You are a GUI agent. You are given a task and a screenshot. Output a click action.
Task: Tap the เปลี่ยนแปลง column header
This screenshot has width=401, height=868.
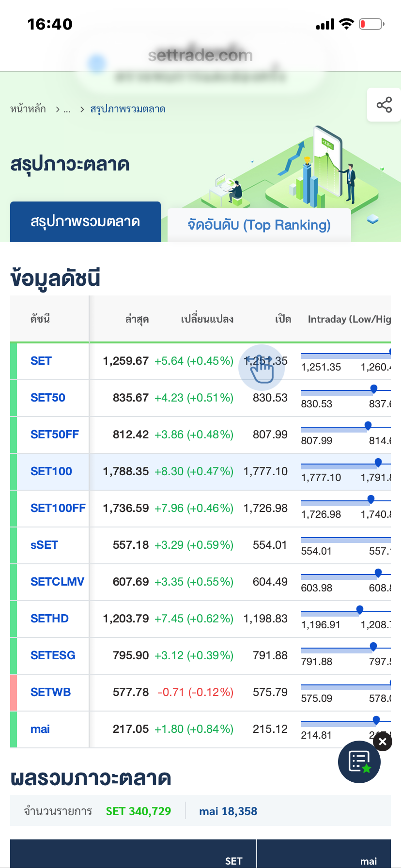point(207,319)
